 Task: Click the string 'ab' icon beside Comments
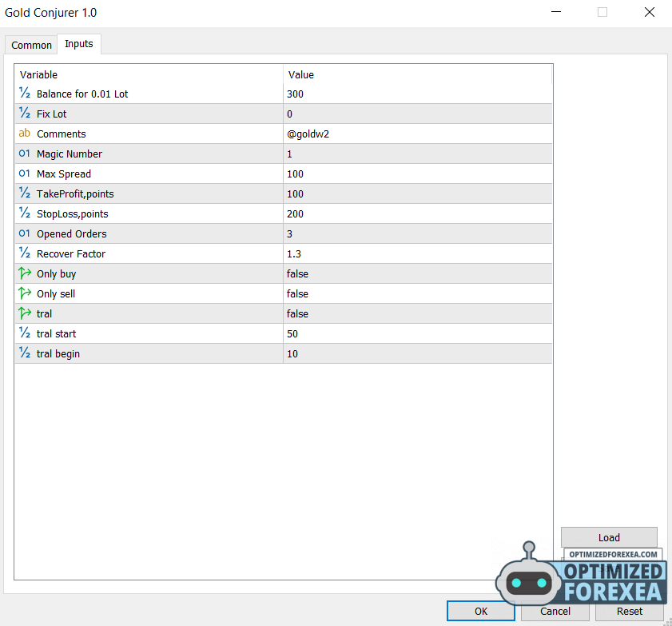coord(25,134)
